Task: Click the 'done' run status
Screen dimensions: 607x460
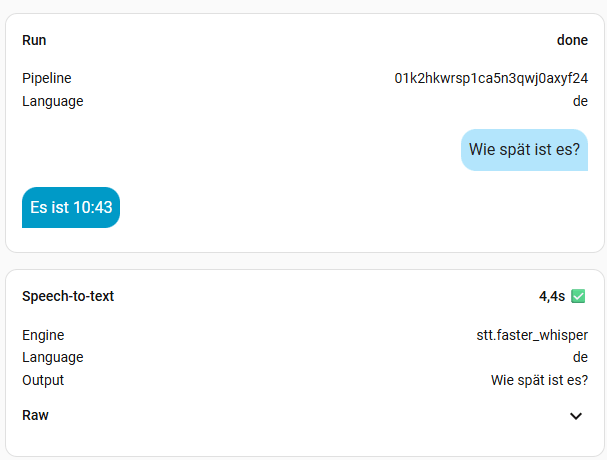Action: click(x=572, y=40)
